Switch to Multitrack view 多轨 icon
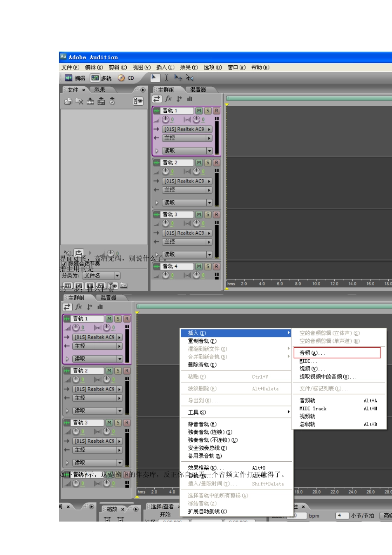Image resolution: width=392 pixels, height=555 pixels. (101, 78)
